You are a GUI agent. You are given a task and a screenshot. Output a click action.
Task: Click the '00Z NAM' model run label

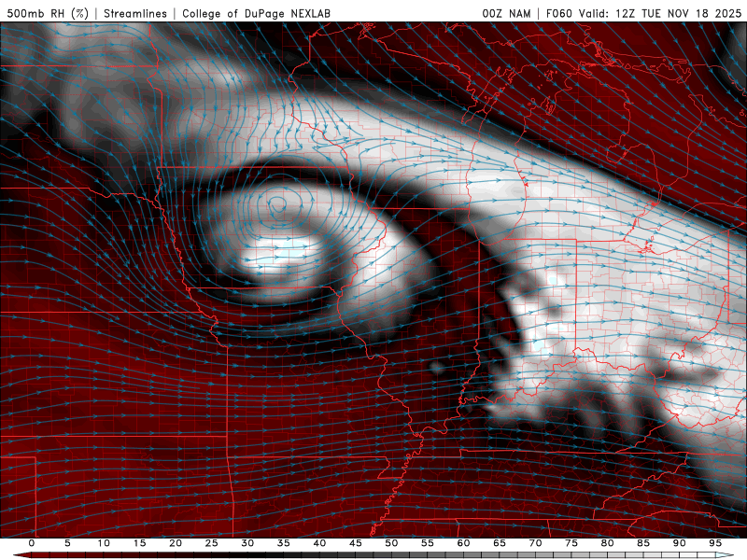pos(506,13)
